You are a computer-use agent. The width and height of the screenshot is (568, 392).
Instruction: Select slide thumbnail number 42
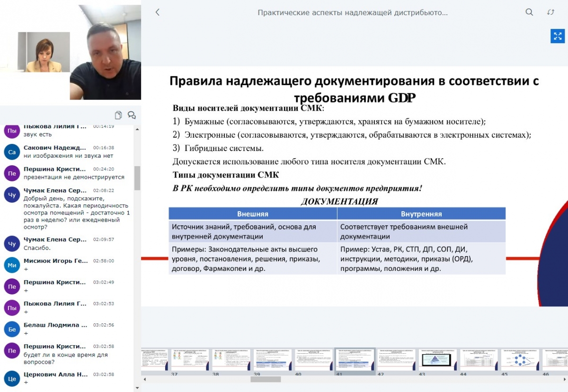tap(397, 360)
